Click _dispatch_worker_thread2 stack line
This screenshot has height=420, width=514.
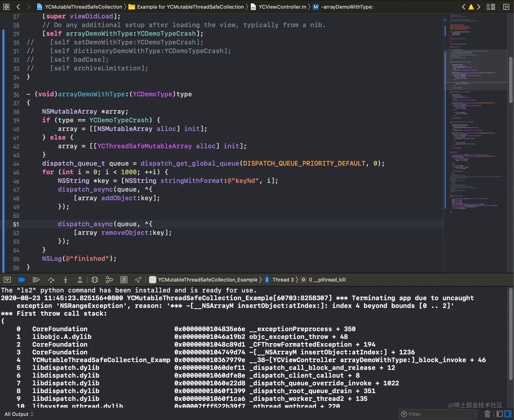[192, 399]
